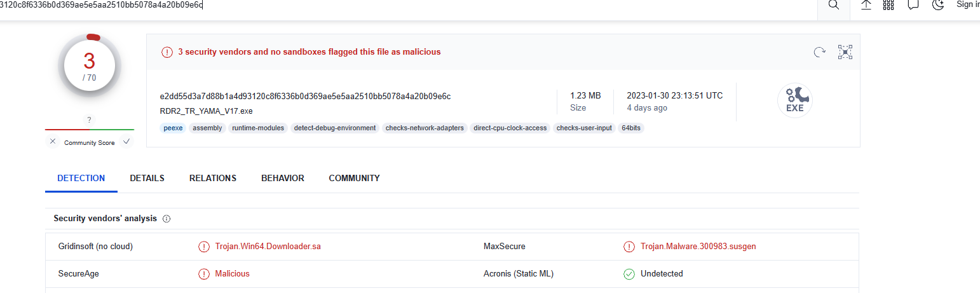The height and width of the screenshot is (293, 980).
Task: Click the Acronis undetected check icon
Action: click(x=629, y=274)
